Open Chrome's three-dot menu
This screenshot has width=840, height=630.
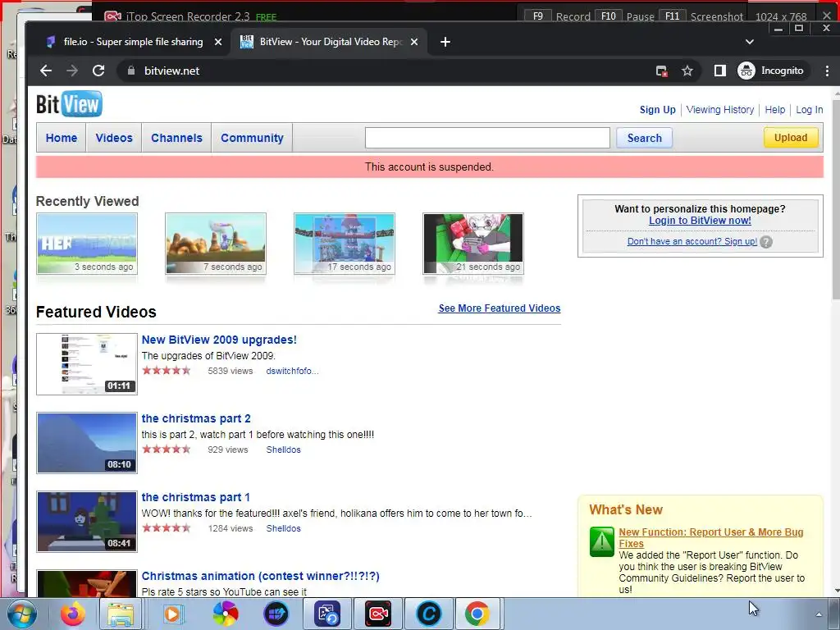827,71
